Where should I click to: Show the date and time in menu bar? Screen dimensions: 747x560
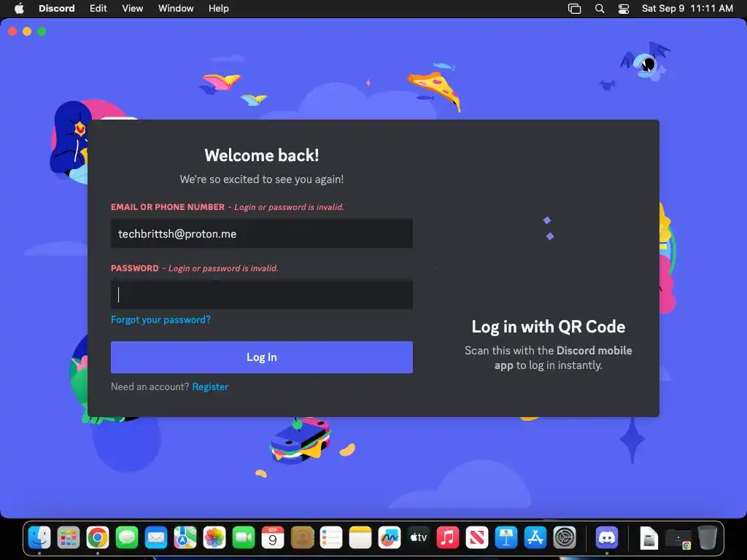(687, 9)
